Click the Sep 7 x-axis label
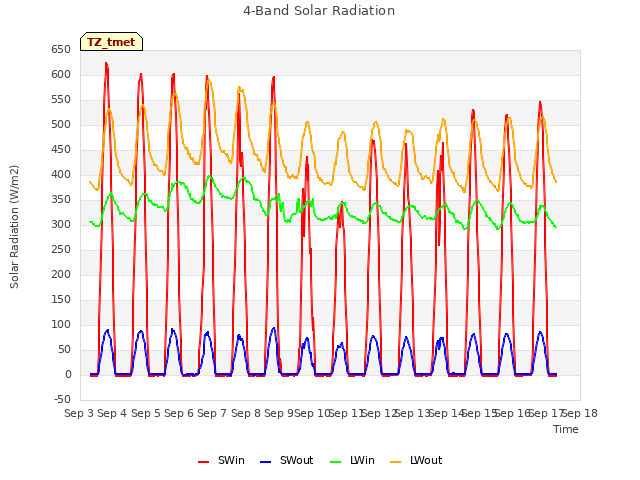The height and width of the screenshot is (480, 640). tap(212, 413)
